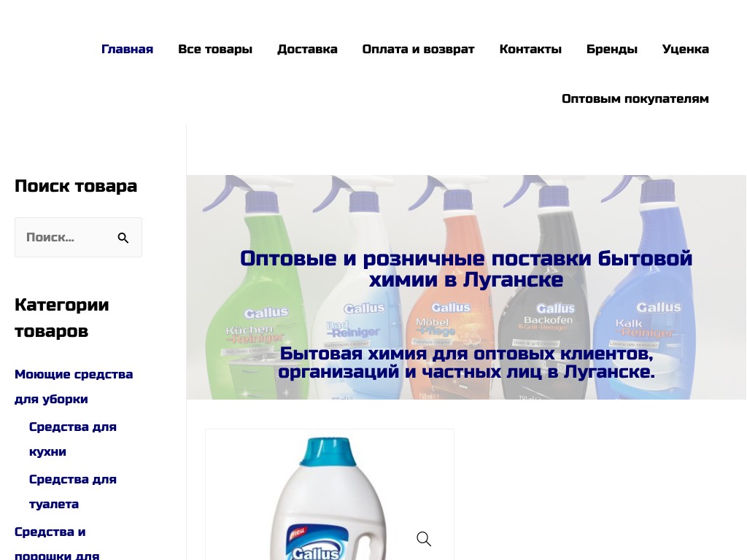The width and height of the screenshot is (747, 560).
Task: Open the Уценка menu item
Action: tap(686, 49)
